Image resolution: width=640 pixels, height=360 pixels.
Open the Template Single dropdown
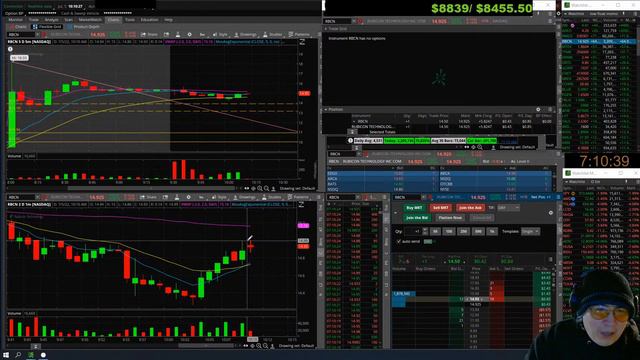pos(530,231)
